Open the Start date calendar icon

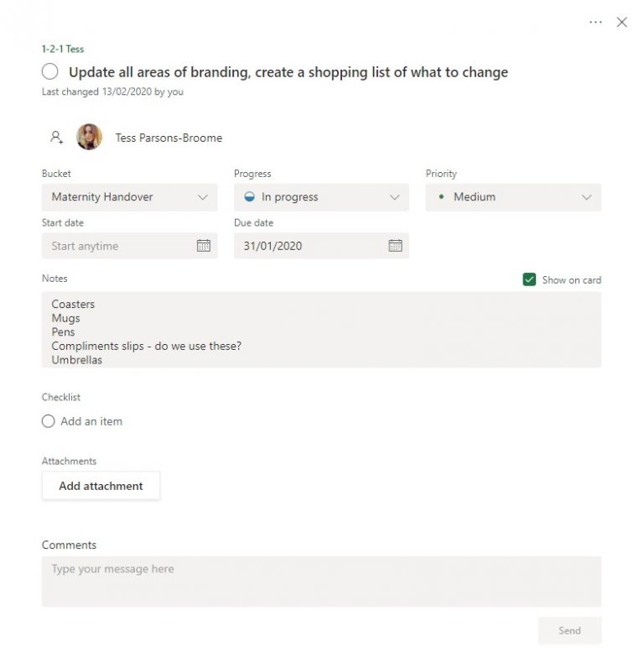coord(203,246)
